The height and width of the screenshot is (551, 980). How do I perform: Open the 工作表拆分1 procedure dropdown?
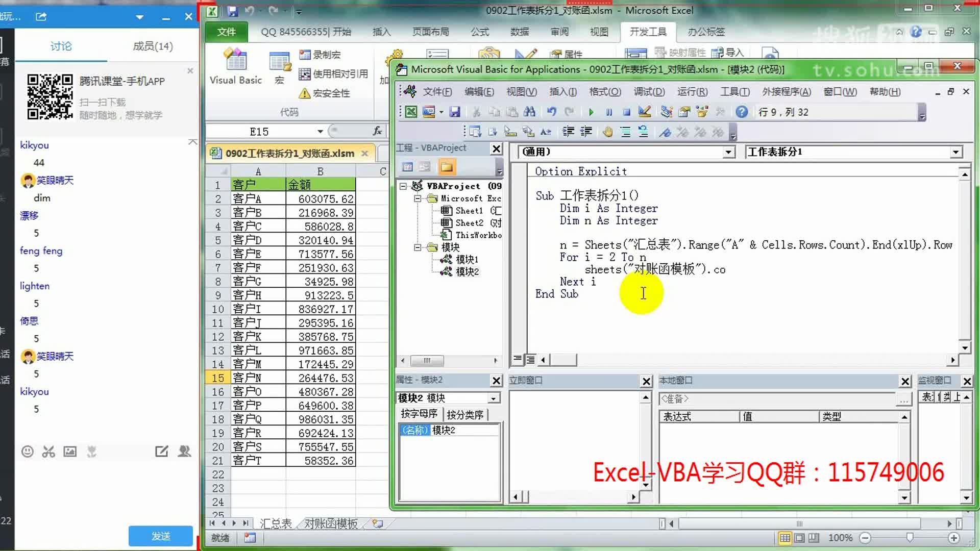pyautogui.click(x=955, y=152)
